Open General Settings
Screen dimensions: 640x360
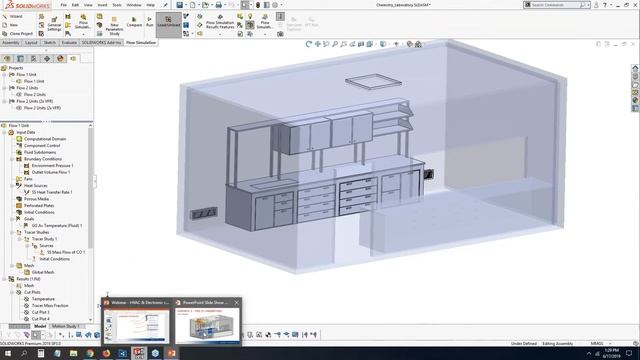click(x=54, y=24)
